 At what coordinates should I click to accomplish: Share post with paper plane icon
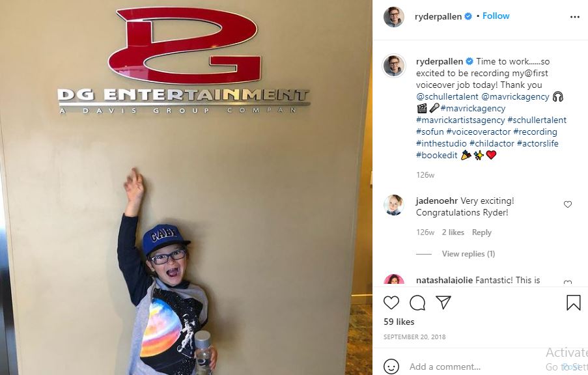[443, 302]
